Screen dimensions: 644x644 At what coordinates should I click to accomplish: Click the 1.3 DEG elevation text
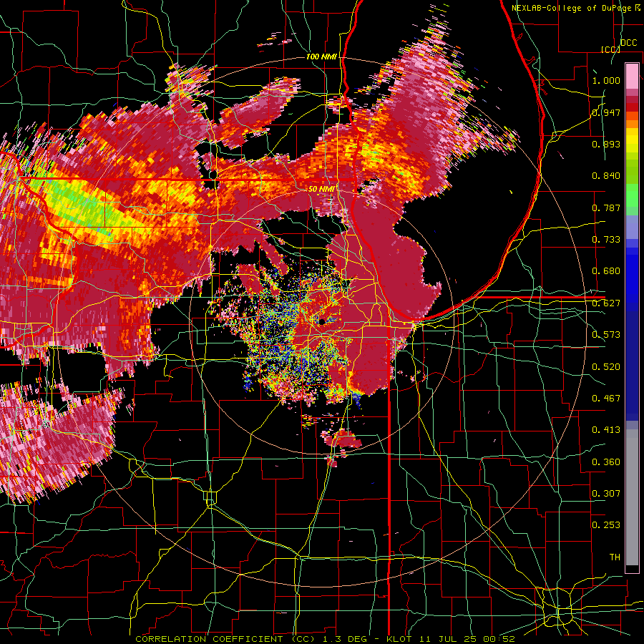click(346, 639)
